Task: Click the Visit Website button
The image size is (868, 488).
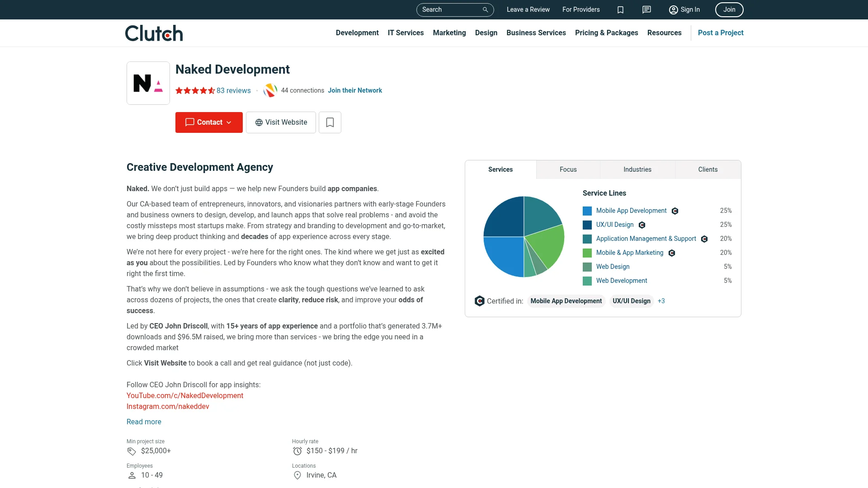Action: click(281, 122)
